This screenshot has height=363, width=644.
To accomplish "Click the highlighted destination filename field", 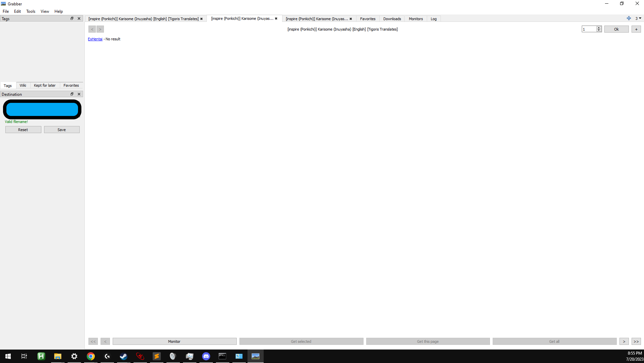I will 42,109.
